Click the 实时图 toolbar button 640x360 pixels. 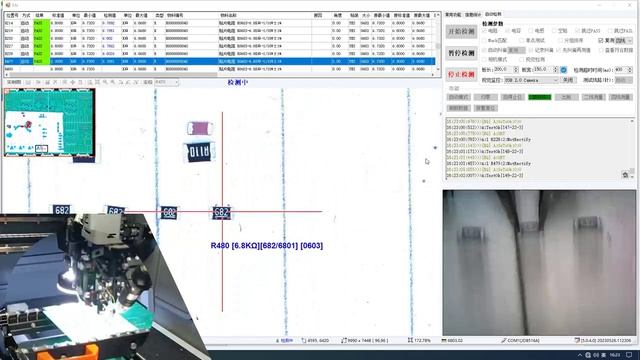point(14,82)
